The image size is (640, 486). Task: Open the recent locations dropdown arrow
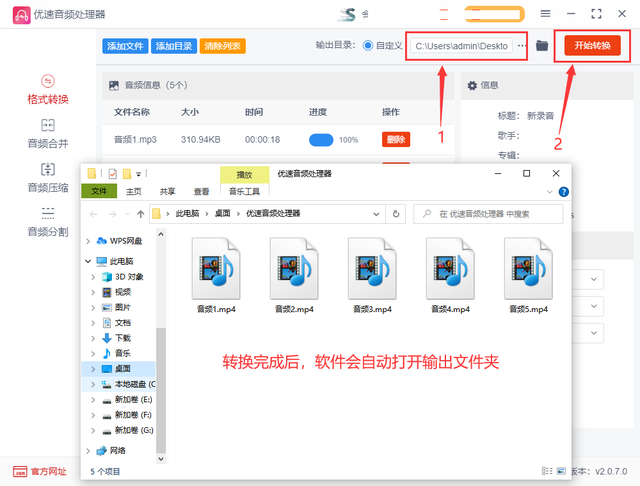(x=127, y=214)
